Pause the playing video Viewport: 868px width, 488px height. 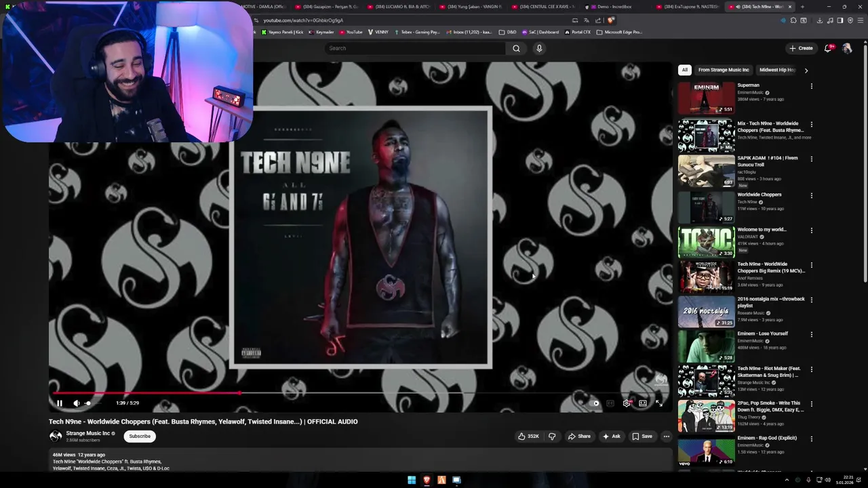click(59, 403)
